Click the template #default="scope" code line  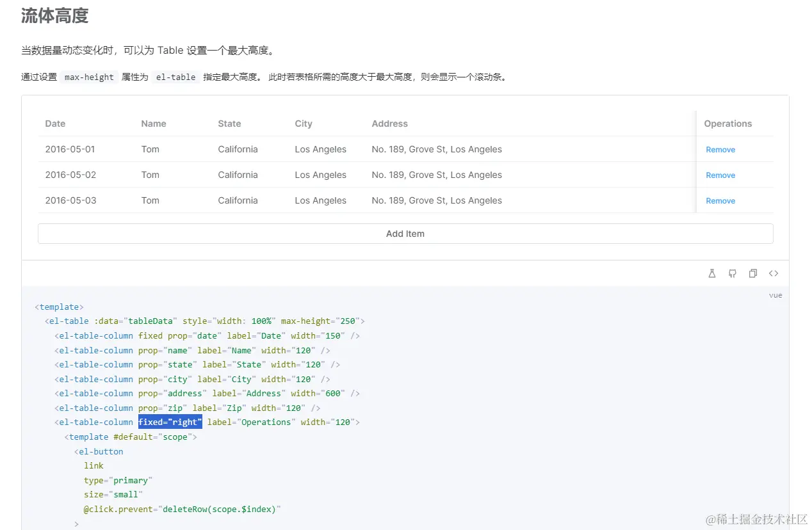(131, 437)
